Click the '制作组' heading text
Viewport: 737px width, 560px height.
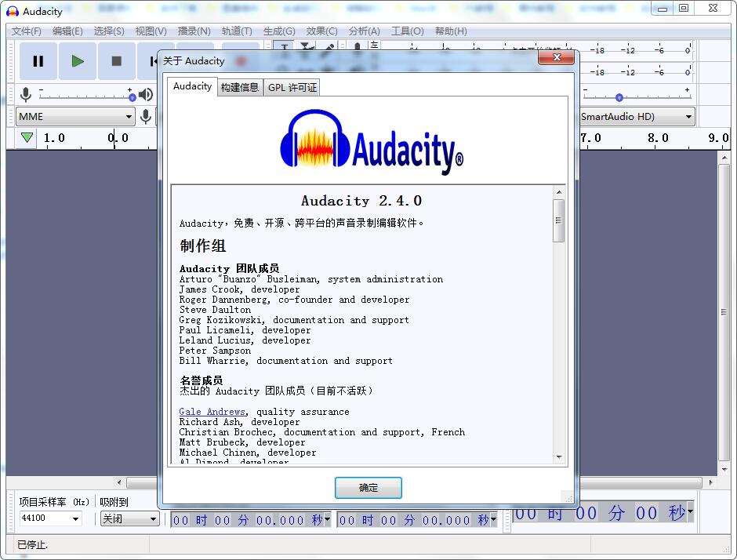(x=203, y=245)
